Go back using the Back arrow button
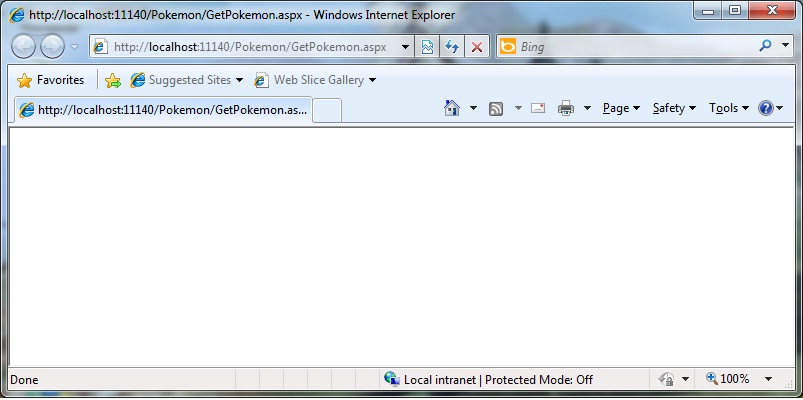The height and width of the screenshot is (400, 803). point(23,47)
